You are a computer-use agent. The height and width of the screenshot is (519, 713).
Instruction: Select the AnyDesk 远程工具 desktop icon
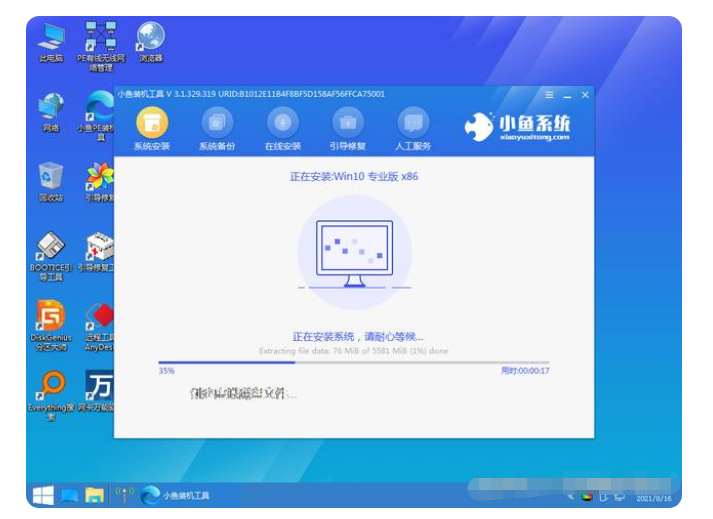click(99, 326)
